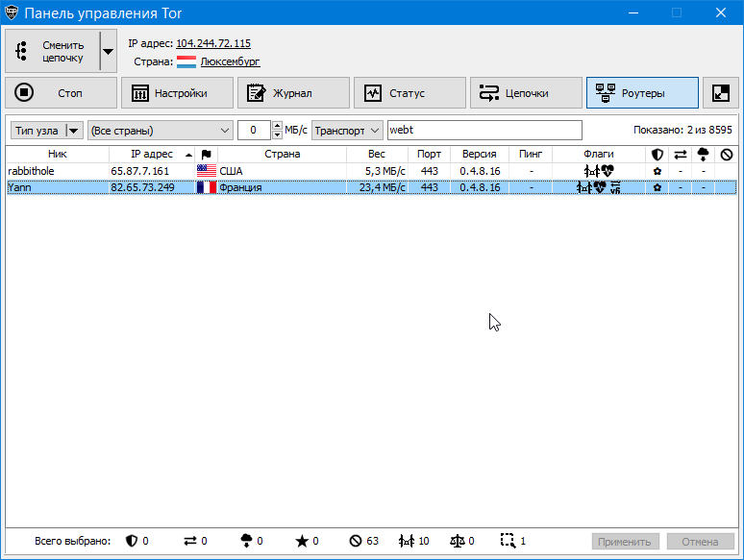Click the Luxembourg flag icon
The width and height of the screenshot is (744, 560).
coord(186,61)
